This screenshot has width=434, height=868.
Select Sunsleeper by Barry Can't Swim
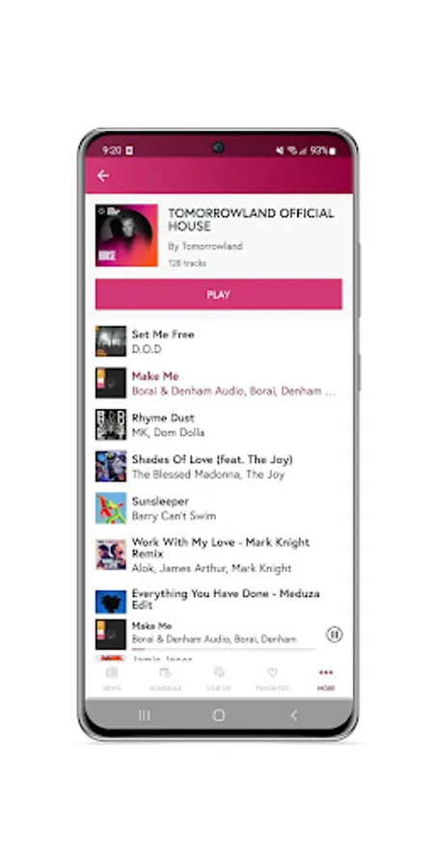tap(219, 507)
